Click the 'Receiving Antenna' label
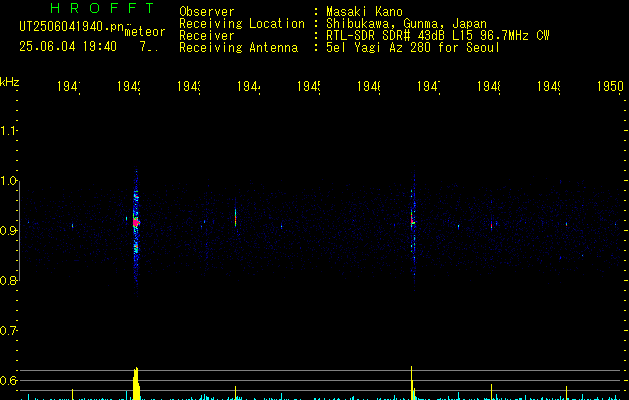629x400 pixels. coord(238,48)
